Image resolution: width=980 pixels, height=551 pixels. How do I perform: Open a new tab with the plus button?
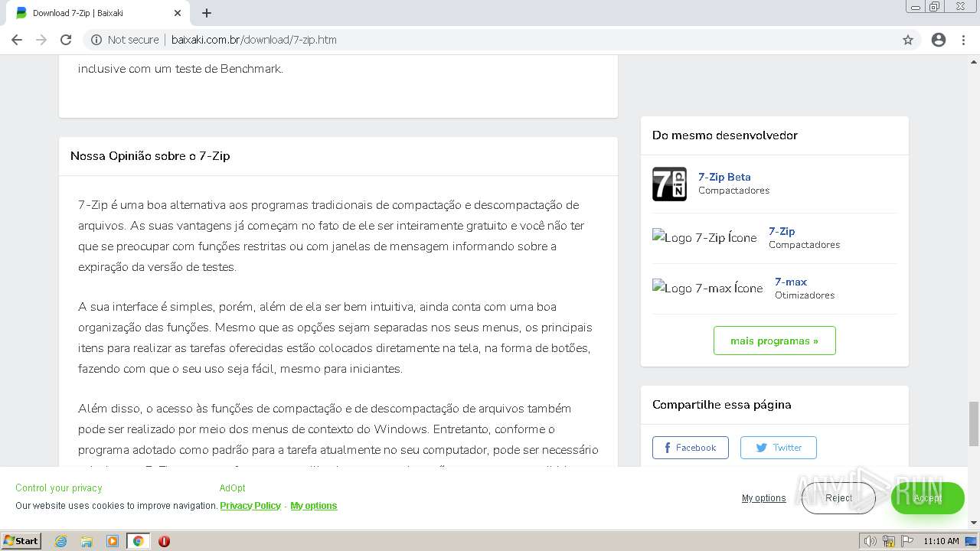207,13
